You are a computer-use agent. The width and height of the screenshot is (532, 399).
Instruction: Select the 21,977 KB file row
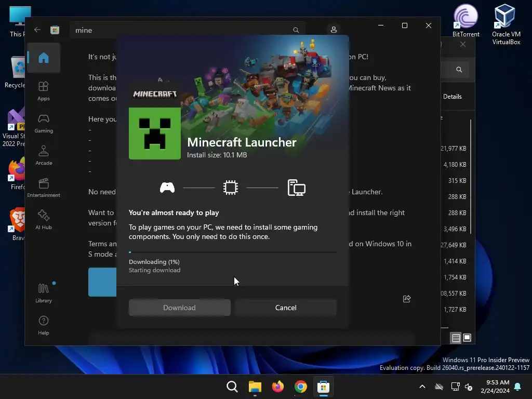[x=454, y=149]
